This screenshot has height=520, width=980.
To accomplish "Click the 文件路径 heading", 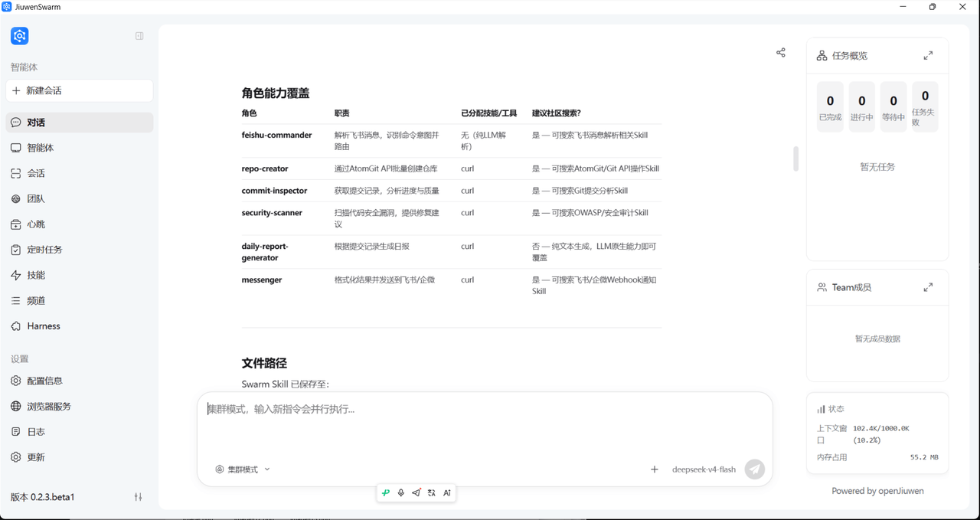I will tap(264, 363).
